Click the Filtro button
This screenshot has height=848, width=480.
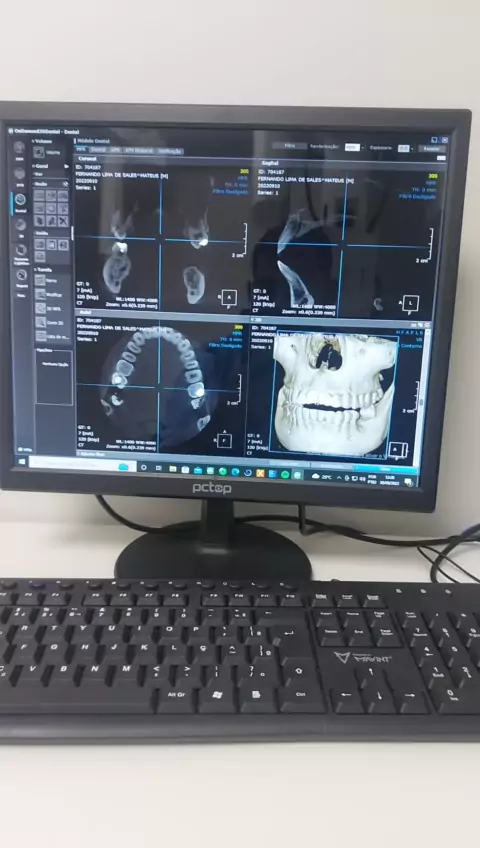tap(289, 145)
